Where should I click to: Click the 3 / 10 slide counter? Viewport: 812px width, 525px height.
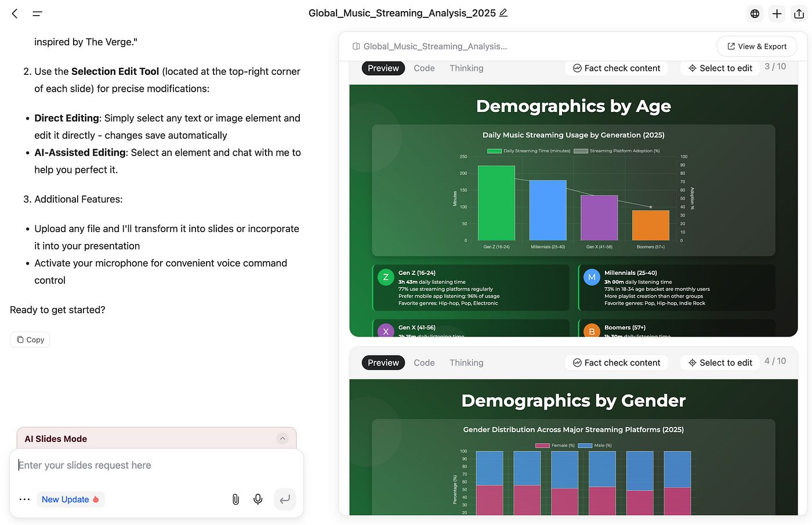click(775, 67)
